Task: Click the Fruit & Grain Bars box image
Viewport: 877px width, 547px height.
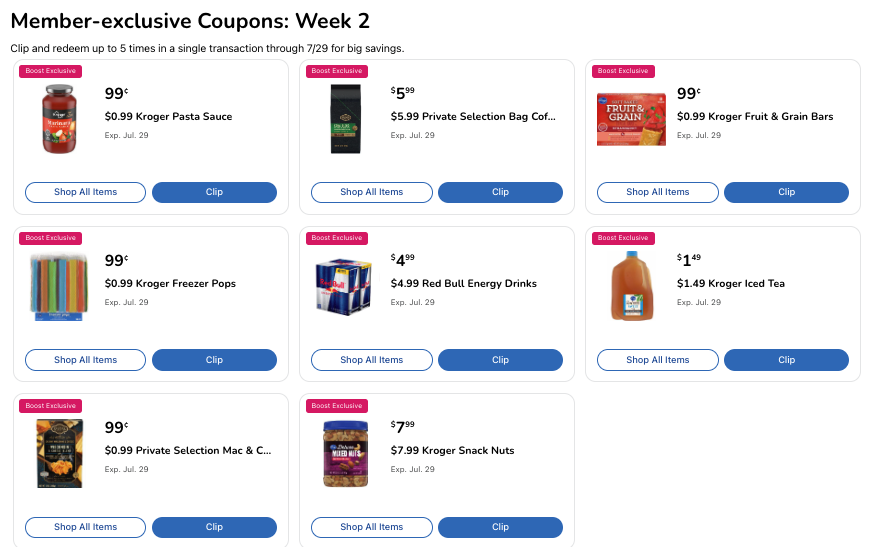Action: [631, 119]
